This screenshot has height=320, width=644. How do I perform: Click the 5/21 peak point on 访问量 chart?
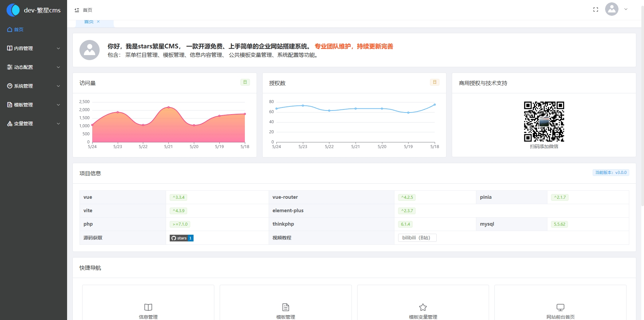pyautogui.click(x=168, y=107)
